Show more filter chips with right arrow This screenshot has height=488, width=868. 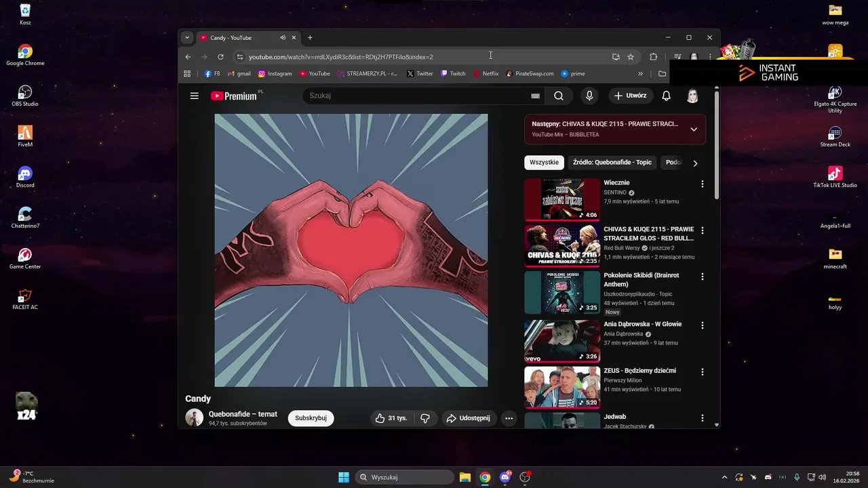[x=695, y=163]
